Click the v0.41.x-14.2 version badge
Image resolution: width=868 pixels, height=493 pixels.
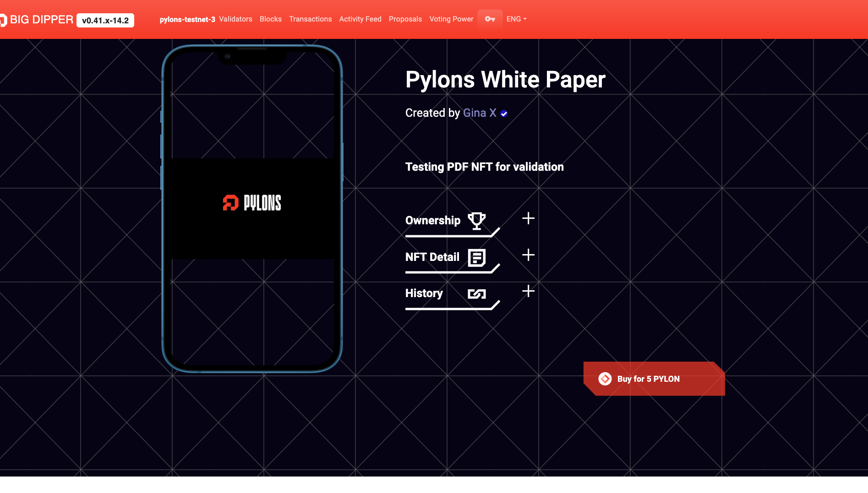coord(105,20)
